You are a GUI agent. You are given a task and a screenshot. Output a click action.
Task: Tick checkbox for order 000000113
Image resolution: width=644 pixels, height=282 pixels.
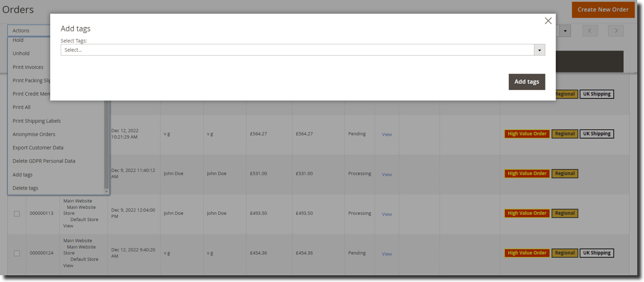click(x=17, y=214)
